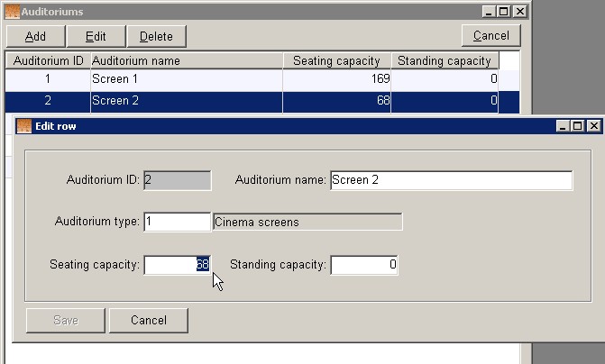The image size is (605, 364).
Task: Sort by the Auditorium name column header
Action: coord(186,60)
